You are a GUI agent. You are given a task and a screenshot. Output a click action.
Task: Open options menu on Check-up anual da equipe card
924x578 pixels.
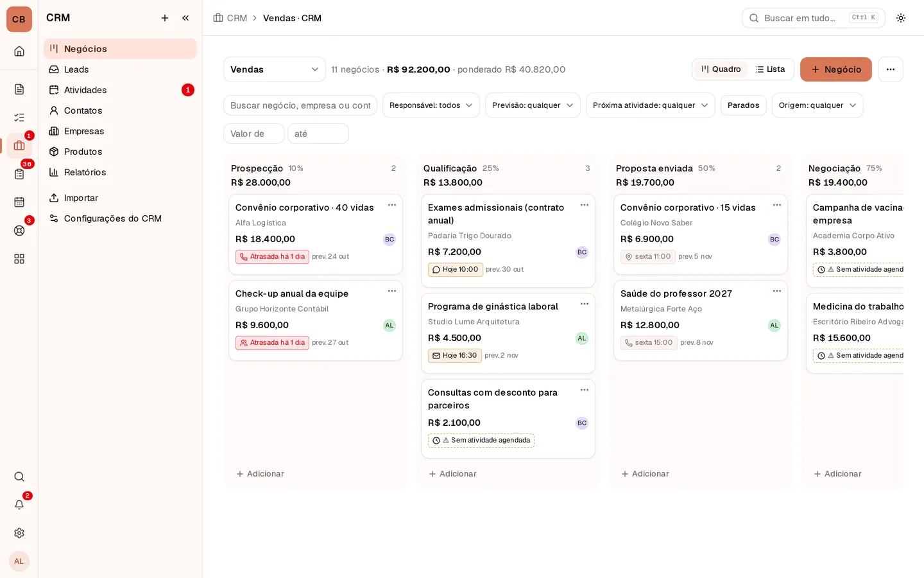(392, 291)
